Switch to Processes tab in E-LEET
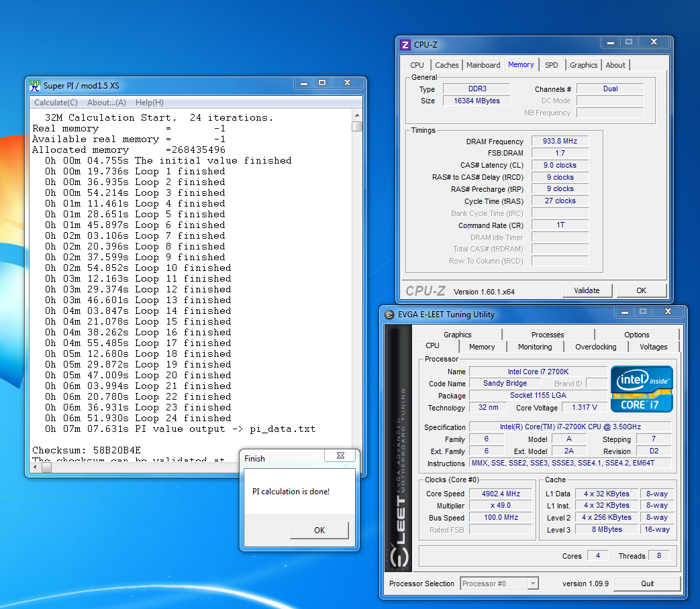This screenshot has height=609, width=700. click(548, 335)
